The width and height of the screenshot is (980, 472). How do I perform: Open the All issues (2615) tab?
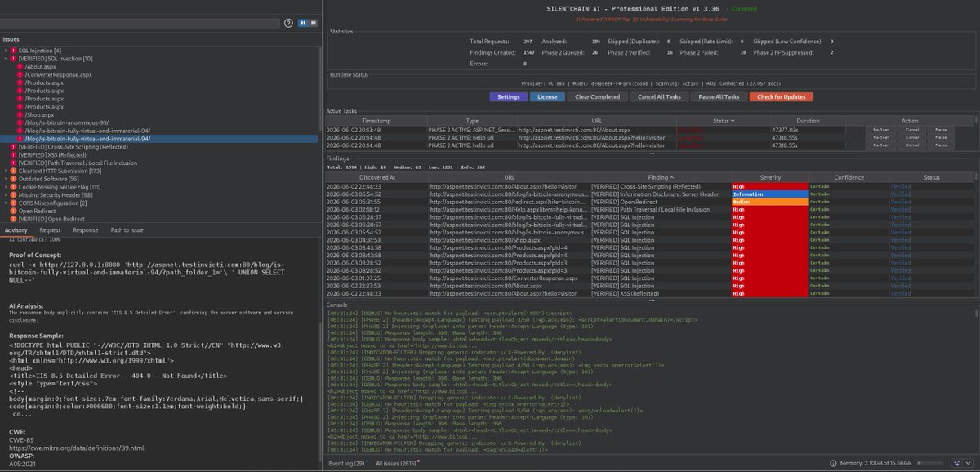click(396, 463)
